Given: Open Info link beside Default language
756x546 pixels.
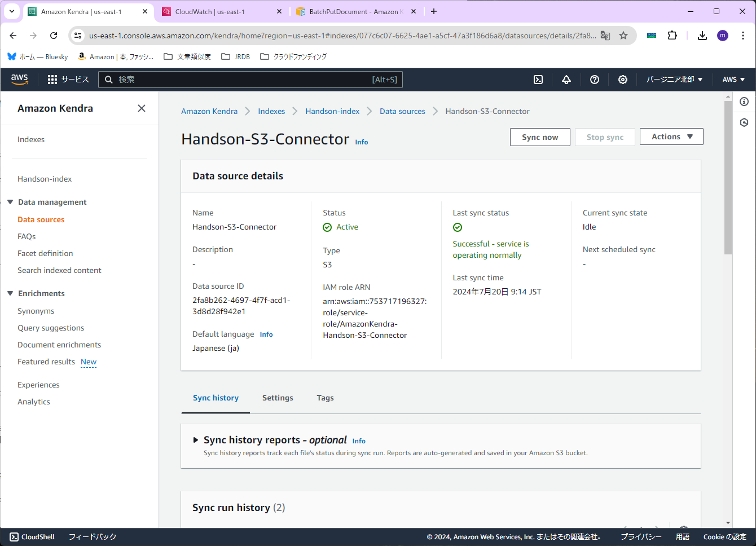Looking at the screenshot, I should [266, 334].
